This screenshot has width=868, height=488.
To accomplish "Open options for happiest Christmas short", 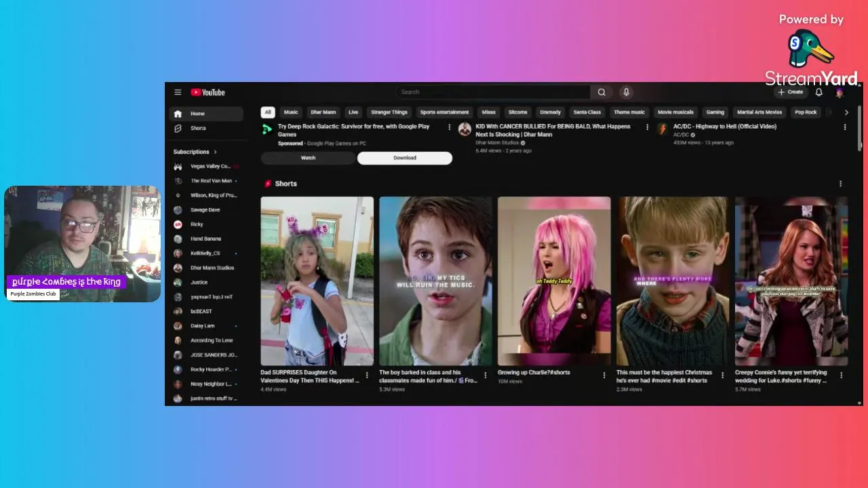I will pos(722,375).
